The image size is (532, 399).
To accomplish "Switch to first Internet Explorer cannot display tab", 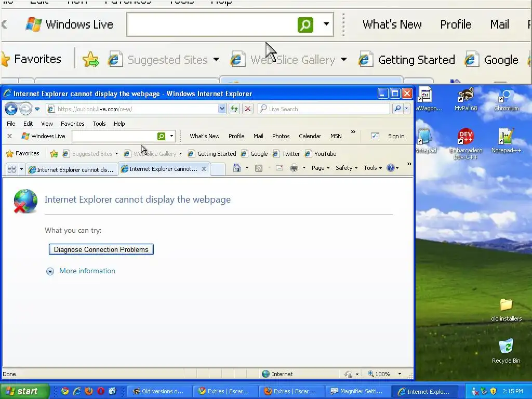I will click(72, 169).
